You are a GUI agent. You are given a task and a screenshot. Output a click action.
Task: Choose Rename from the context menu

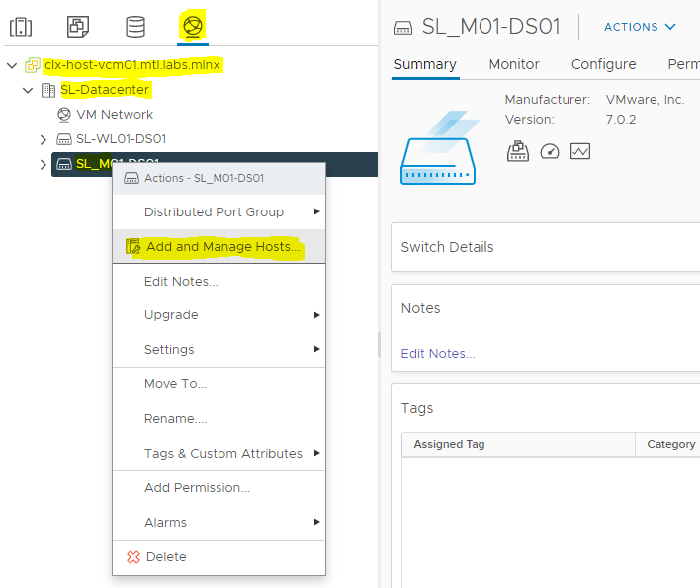pyautogui.click(x=219, y=419)
